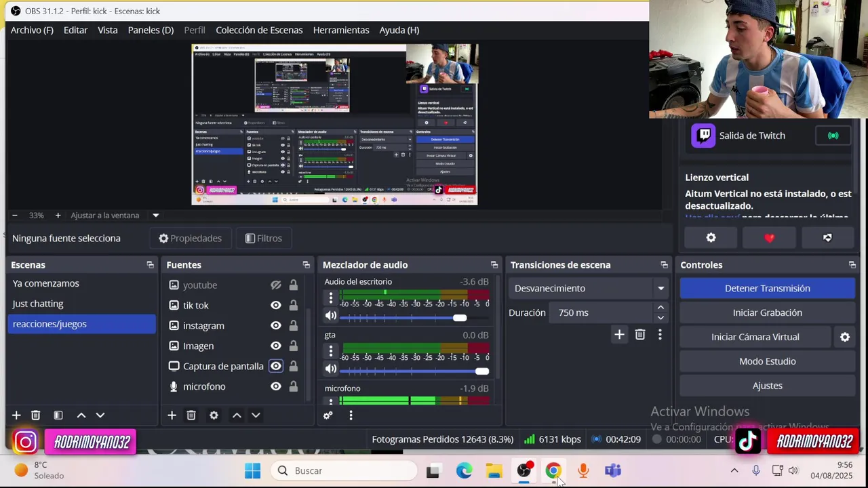868x488 pixels.
Task: Open Archivo (F) menu
Action: point(32,30)
